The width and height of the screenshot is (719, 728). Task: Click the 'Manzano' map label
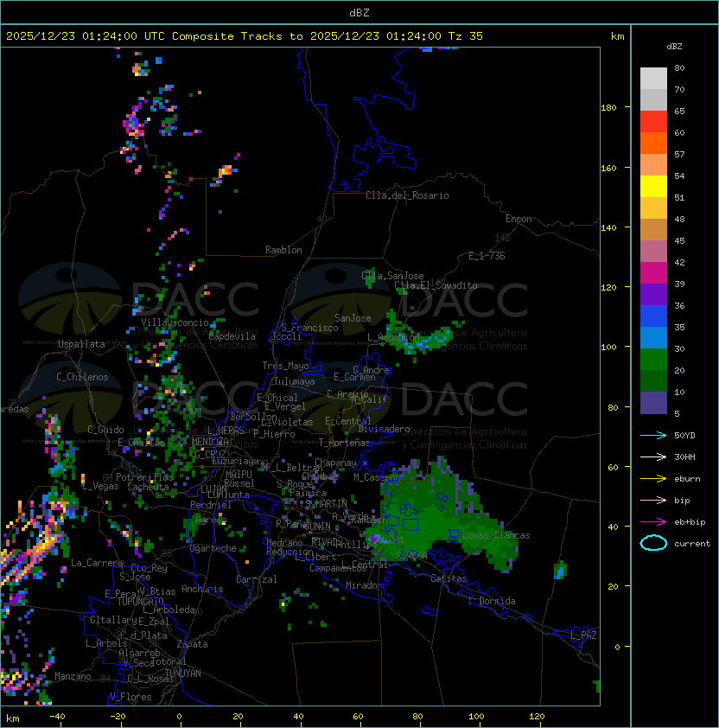(73, 676)
